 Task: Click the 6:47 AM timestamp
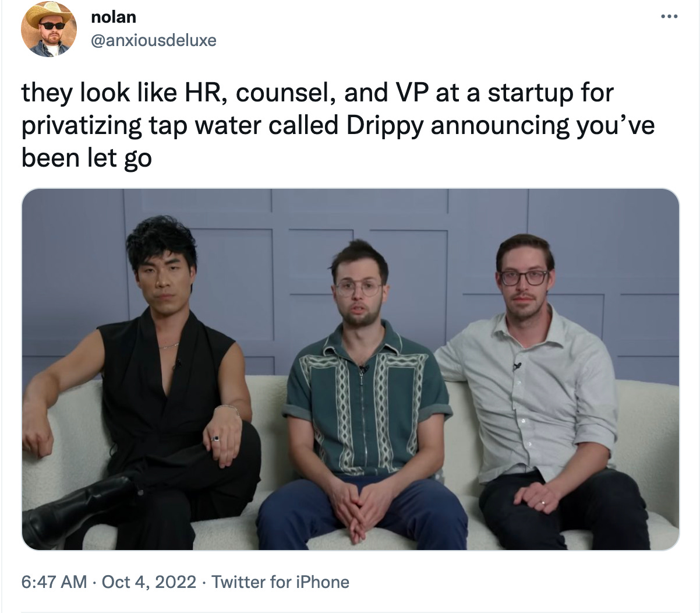pos(54,582)
